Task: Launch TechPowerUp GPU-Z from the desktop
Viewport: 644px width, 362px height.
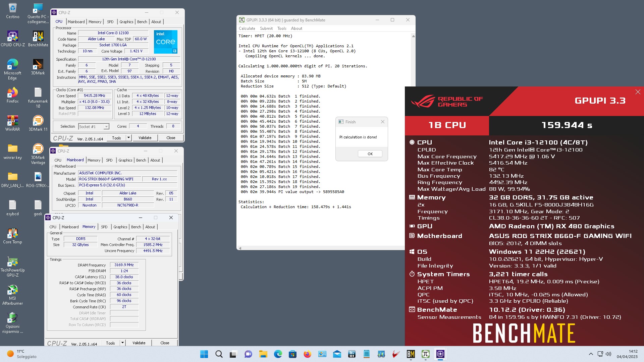Action: point(13,266)
